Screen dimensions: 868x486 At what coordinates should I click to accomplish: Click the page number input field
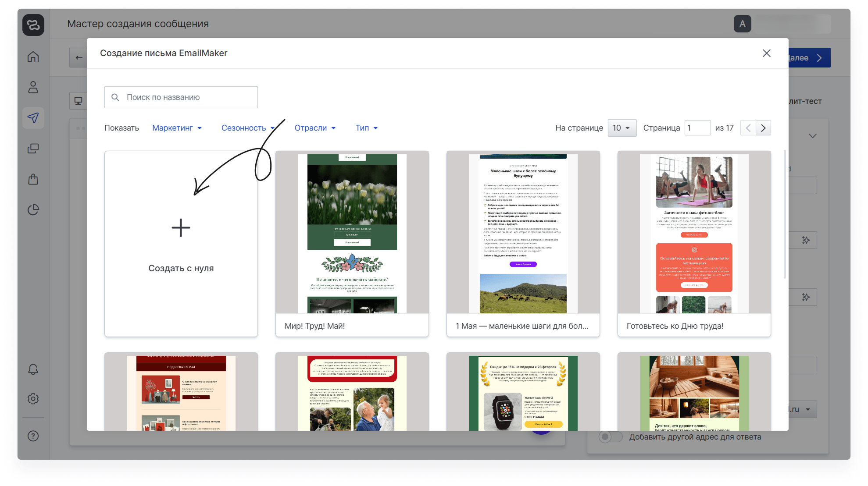[x=697, y=128]
